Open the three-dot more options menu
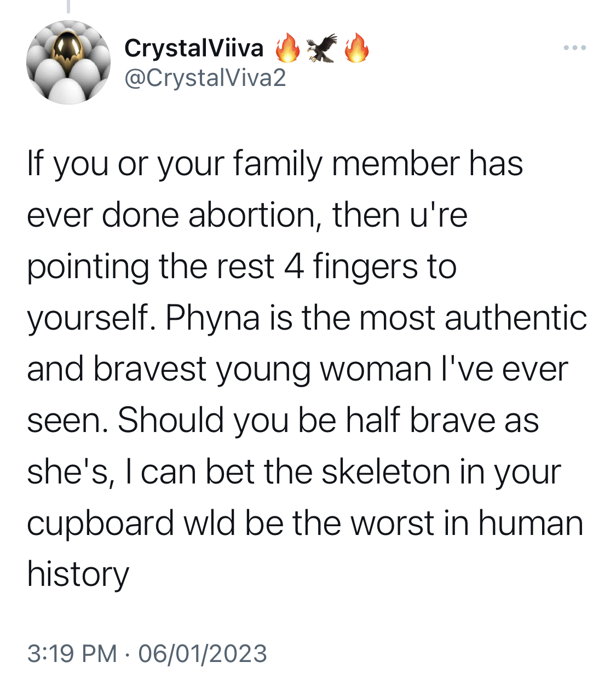This screenshot has height=685, width=616. tap(575, 48)
